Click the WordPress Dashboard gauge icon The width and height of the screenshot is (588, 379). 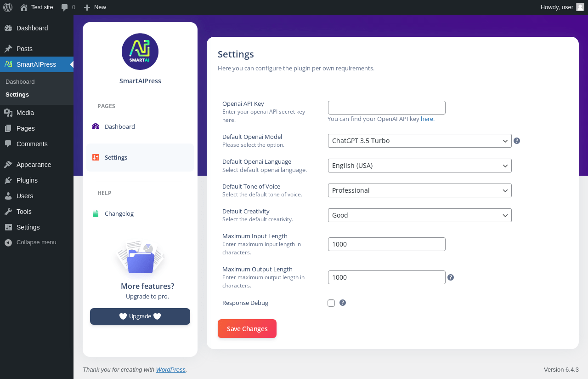tap(8, 28)
